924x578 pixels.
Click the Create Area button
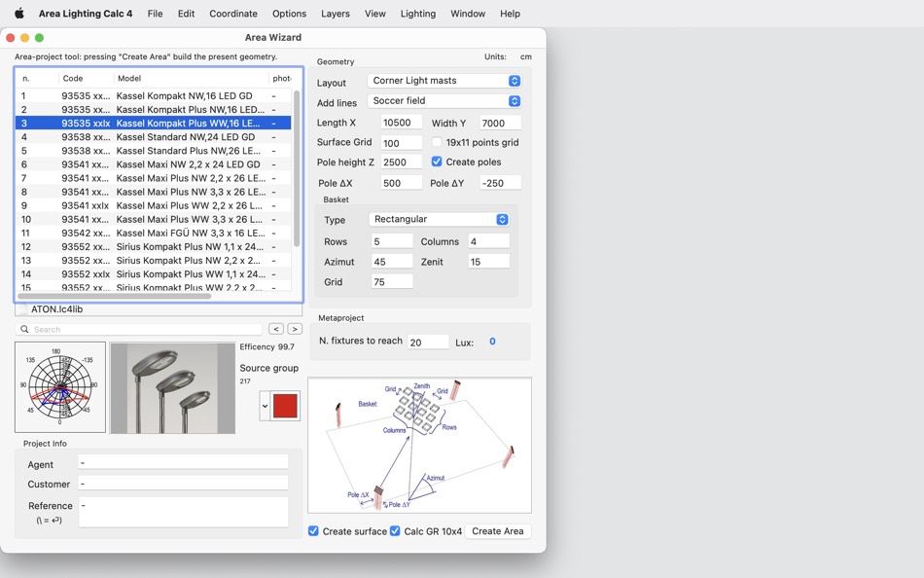[498, 531]
